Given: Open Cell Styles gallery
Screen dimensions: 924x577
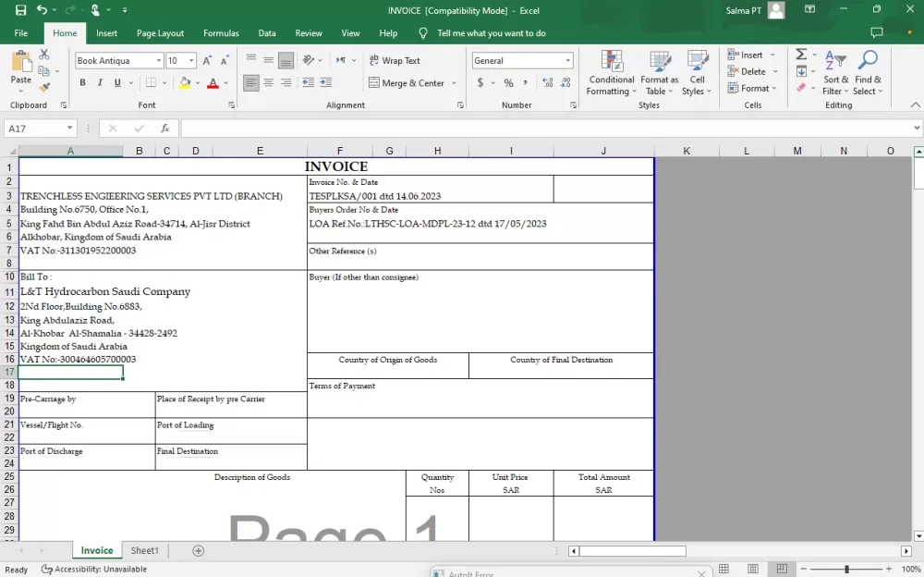Looking at the screenshot, I should tap(697, 74).
